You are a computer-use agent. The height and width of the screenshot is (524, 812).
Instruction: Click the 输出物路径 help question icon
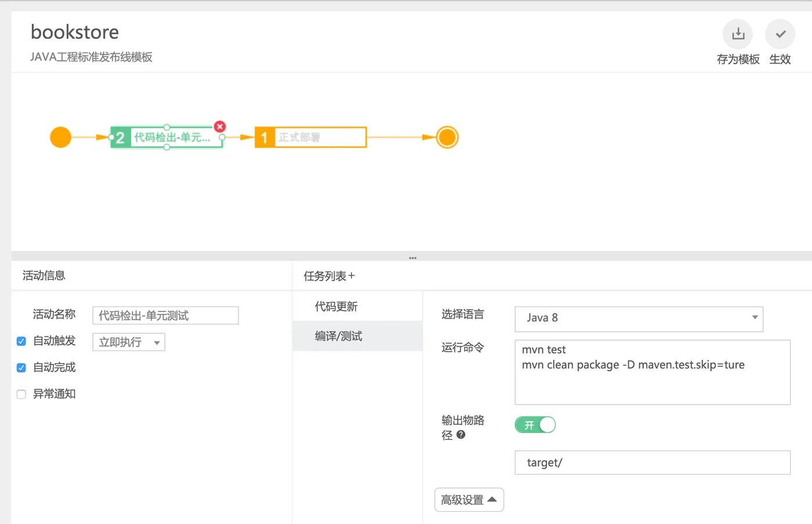[461, 435]
